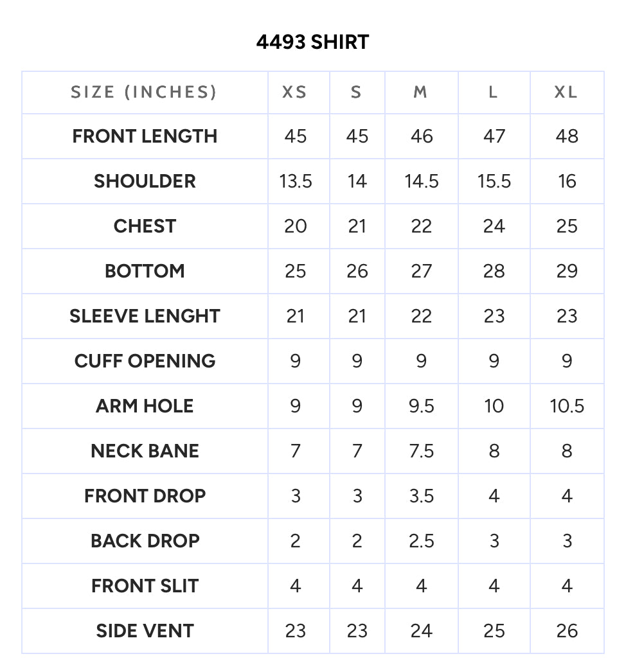617x672 pixels.
Task: Select the FRONT SLIT row label
Action: (x=145, y=587)
